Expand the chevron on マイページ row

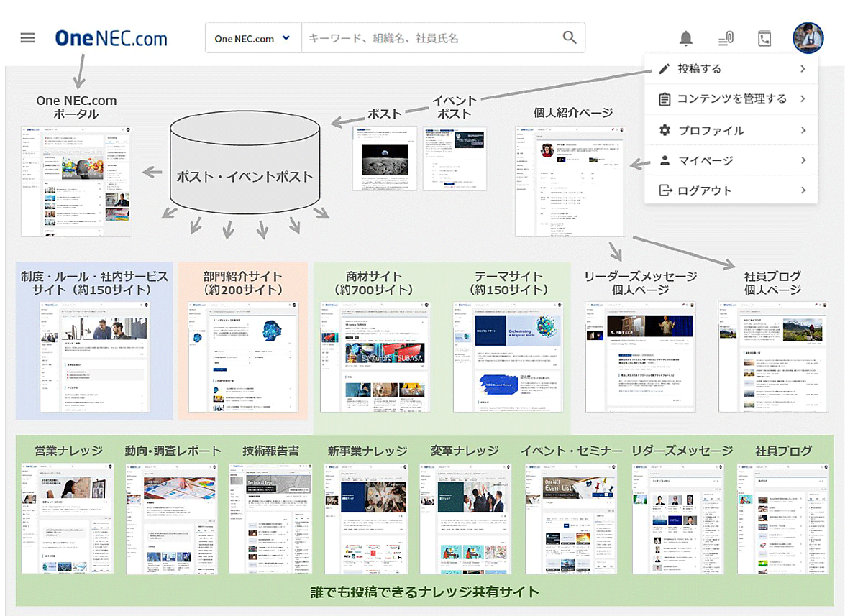click(x=803, y=160)
